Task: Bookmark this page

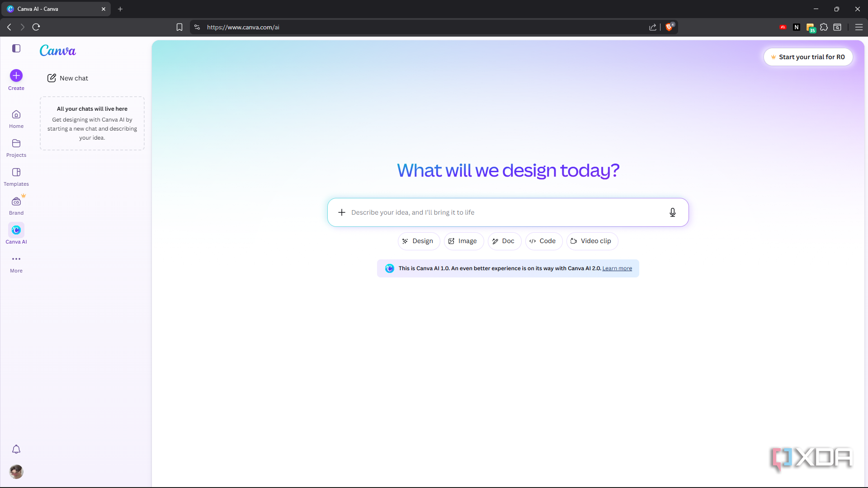Action: tap(179, 27)
